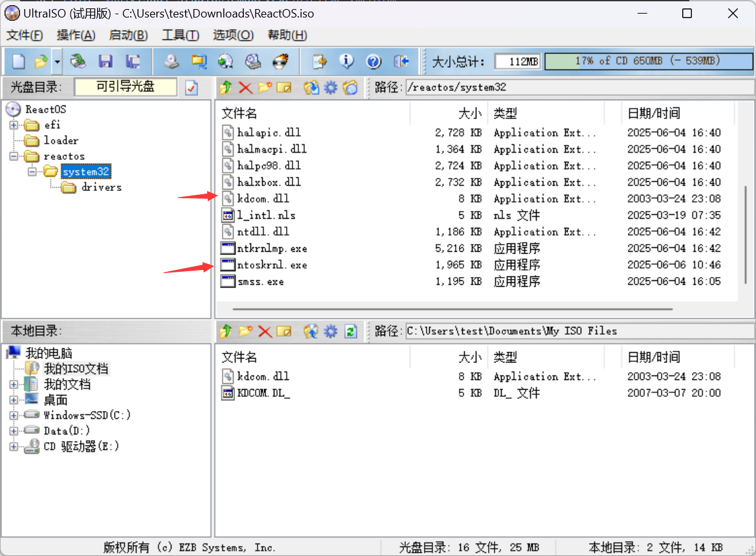Click red Delete X in local pane toolbar

(265, 331)
